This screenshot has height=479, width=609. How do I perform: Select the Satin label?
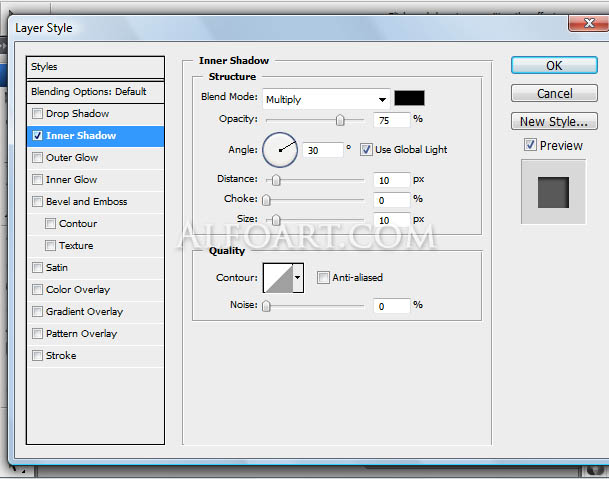(x=57, y=267)
